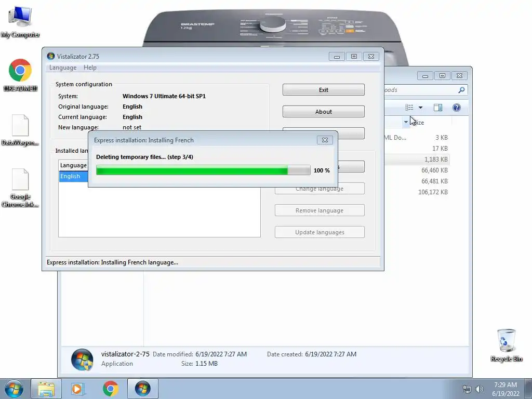Minimize the Explorer window behind
Image resolution: width=532 pixels, height=399 pixels.
(x=425, y=76)
